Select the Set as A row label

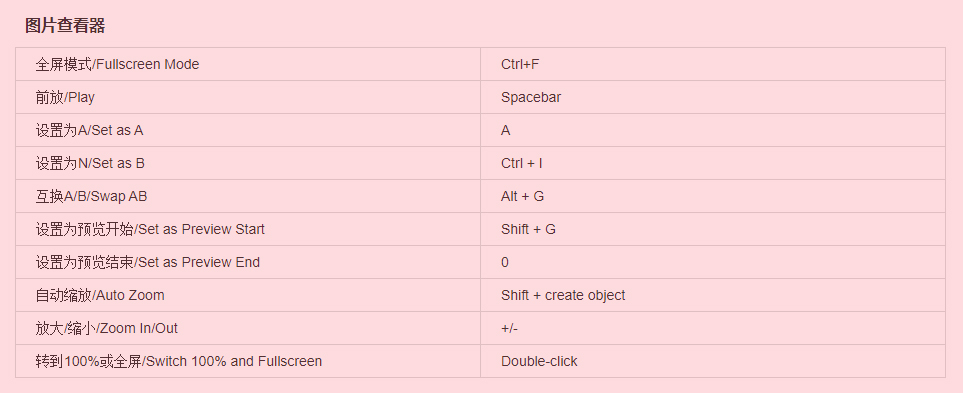(x=90, y=130)
